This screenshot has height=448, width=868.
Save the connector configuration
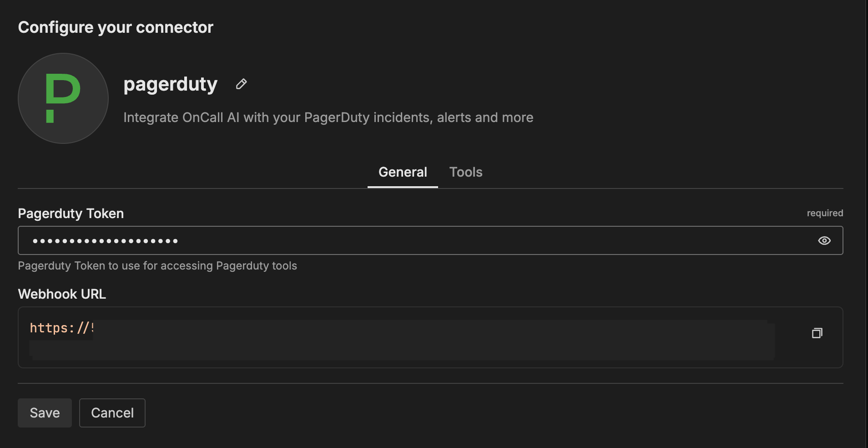click(x=45, y=413)
